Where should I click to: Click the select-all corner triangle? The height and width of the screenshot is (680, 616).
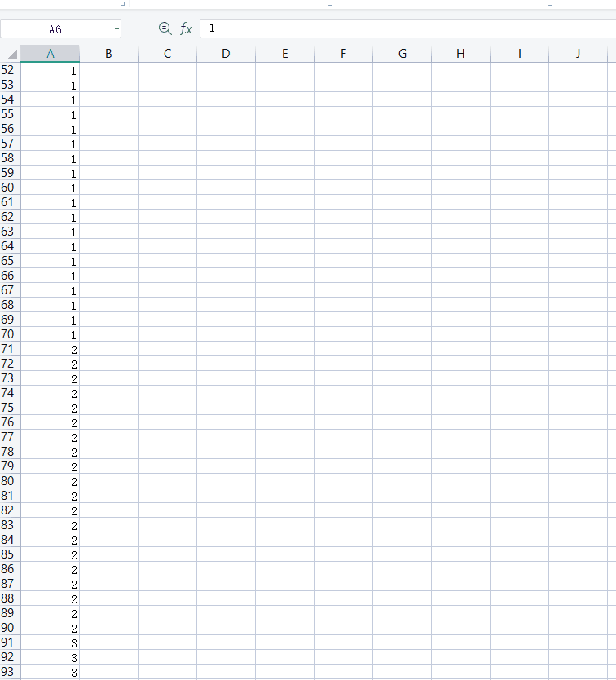pyautogui.click(x=11, y=54)
